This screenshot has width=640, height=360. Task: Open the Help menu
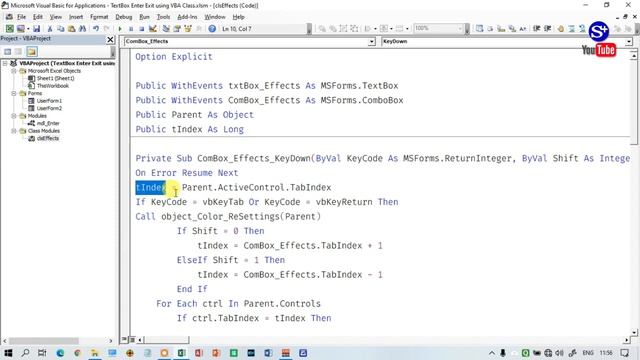pyautogui.click(x=238, y=17)
